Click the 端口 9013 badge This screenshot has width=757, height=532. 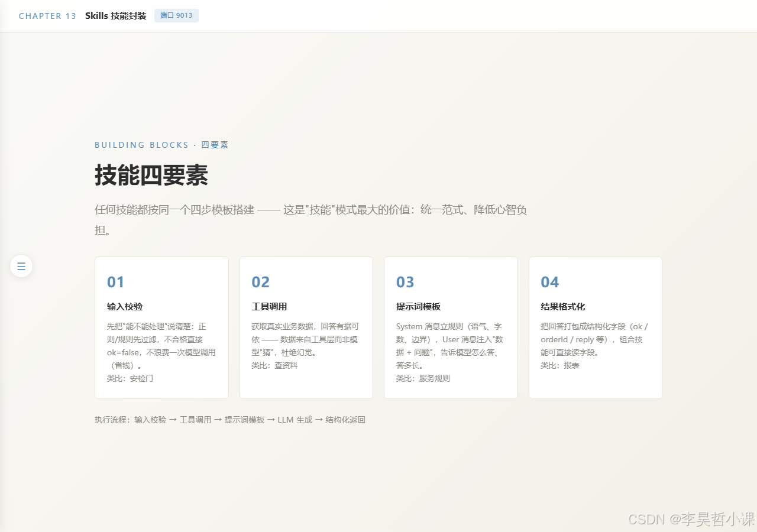point(176,16)
